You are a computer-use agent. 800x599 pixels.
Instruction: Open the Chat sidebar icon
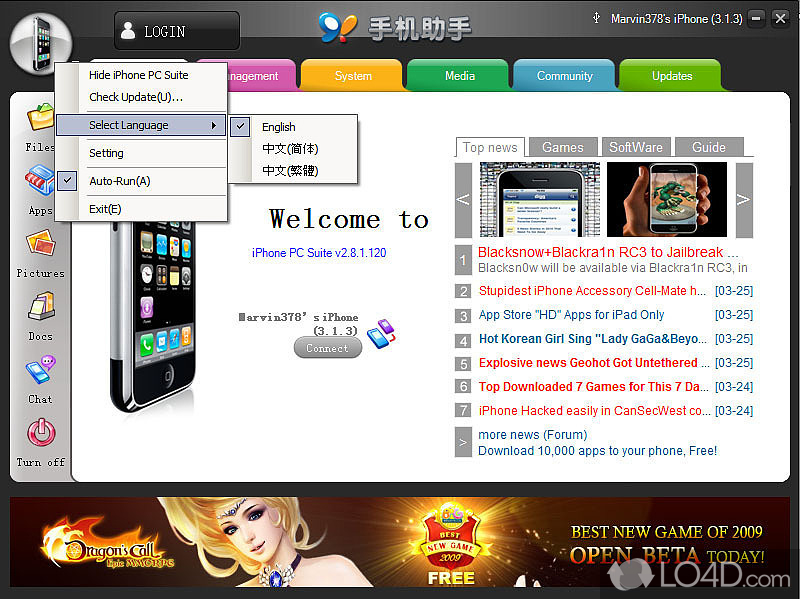click(x=41, y=370)
